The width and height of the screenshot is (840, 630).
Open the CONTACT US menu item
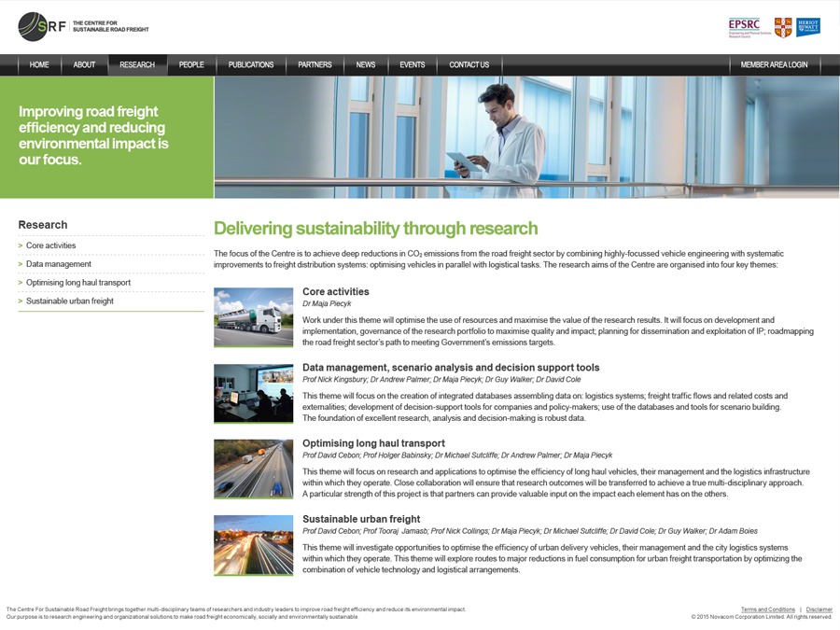pyautogui.click(x=469, y=64)
